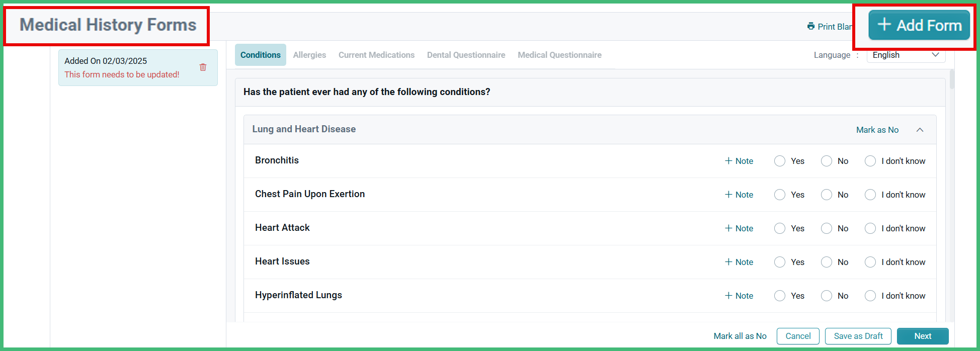Click Mark all as No

click(740, 336)
